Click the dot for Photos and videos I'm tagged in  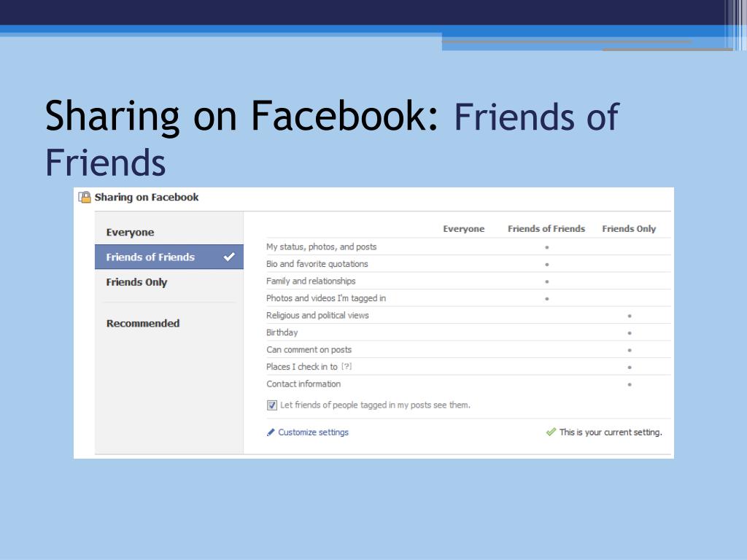(x=547, y=298)
